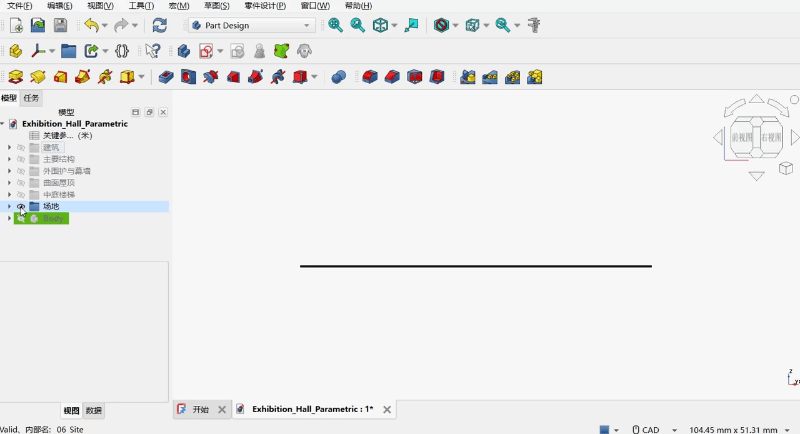
Task: Apply the Chamfer tool
Action: tap(392, 77)
